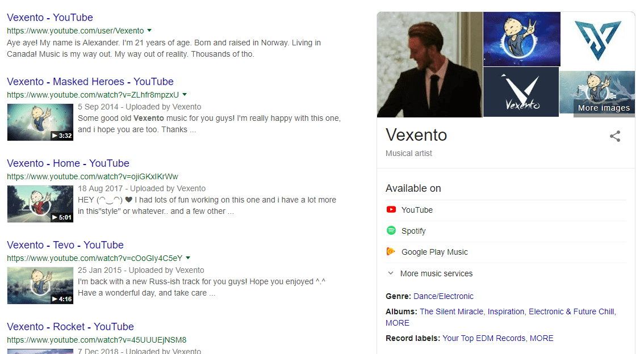Click the Masked Heroes watch URL
The height and width of the screenshot is (354, 644).
[93, 95]
